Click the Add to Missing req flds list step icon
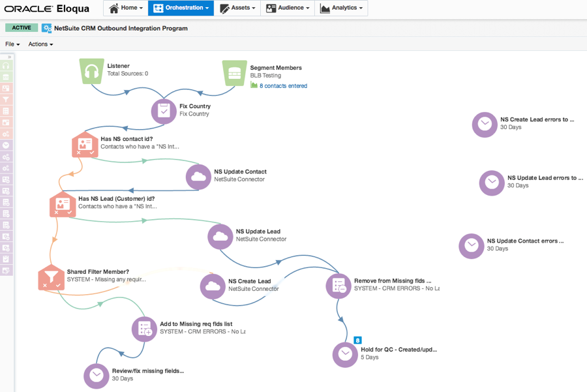This screenshot has width=587, height=392. (x=144, y=329)
